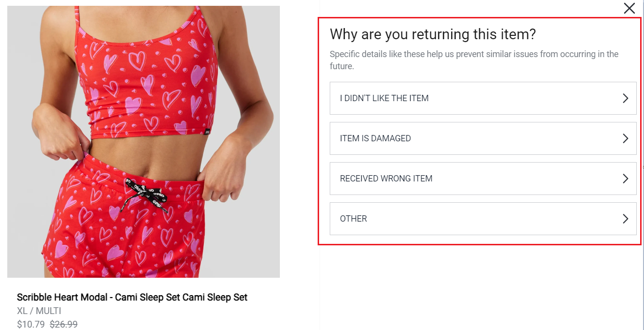
Task: Expand OTHER option using right chevron
Action: click(625, 219)
